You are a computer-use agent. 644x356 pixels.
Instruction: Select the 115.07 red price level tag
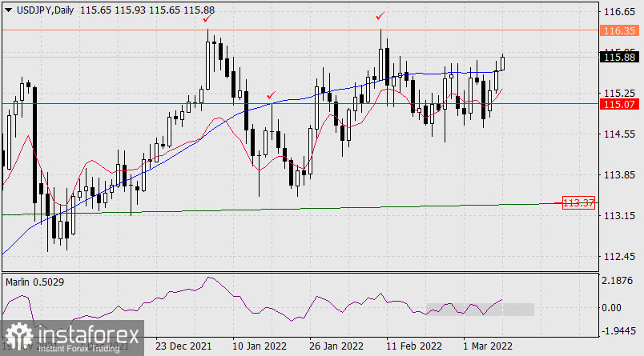tap(618, 104)
